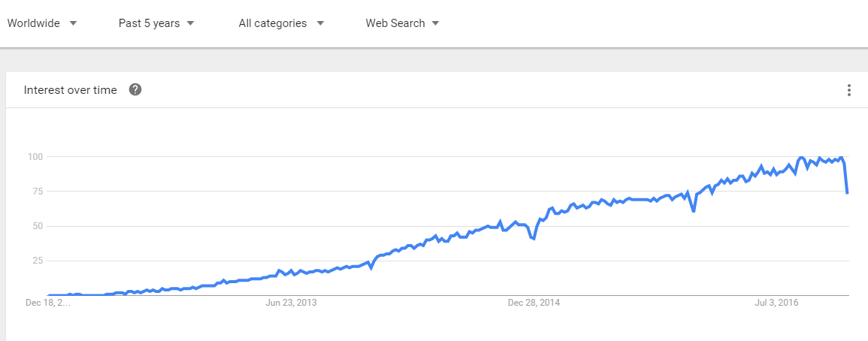Viewport: 868px width, 341px height.
Task: Click the 75 value on the y-axis
Action: (38, 192)
